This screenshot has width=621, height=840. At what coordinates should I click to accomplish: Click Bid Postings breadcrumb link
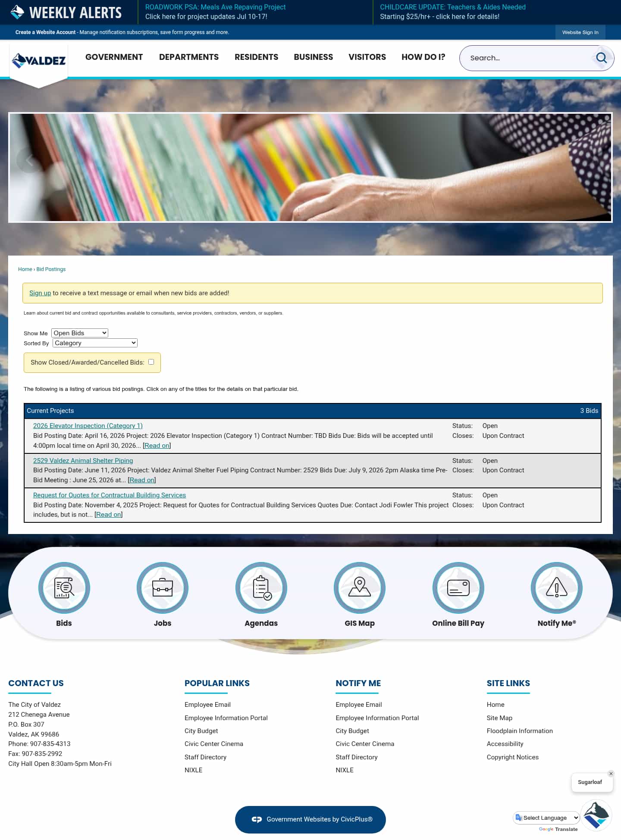pyautogui.click(x=51, y=269)
